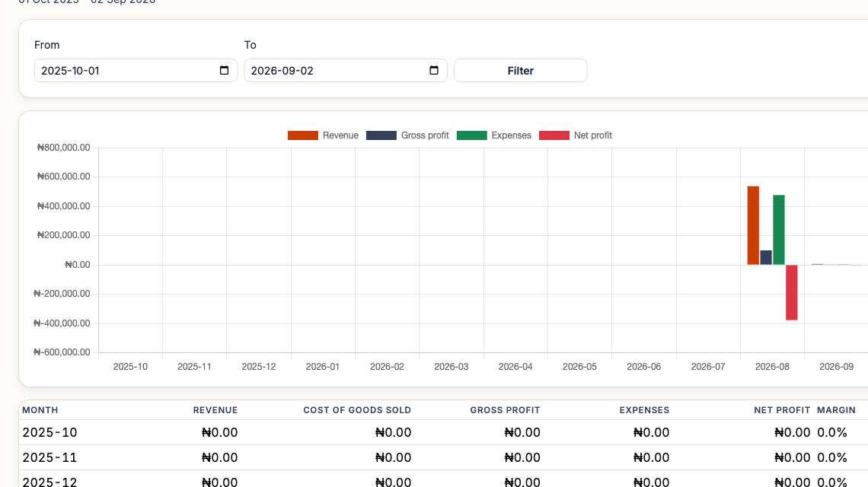Screen dimensions: 868x487
Task: Click the margin 0.0% in the 2025-10 row
Action: click(832, 432)
